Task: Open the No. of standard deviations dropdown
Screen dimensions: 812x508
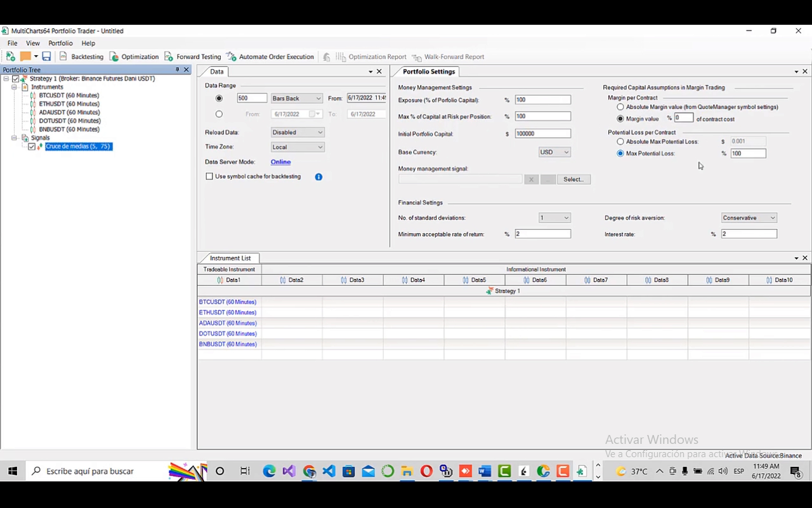Action: [x=554, y=218]
